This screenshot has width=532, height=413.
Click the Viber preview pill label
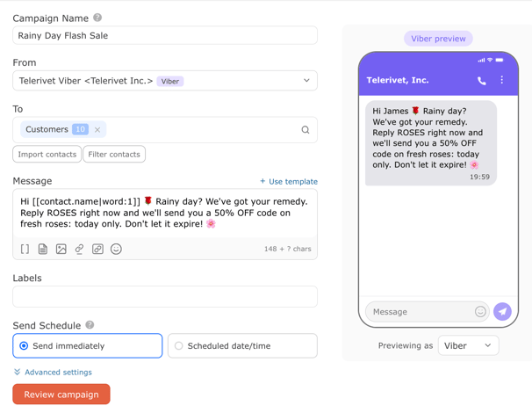tap(438, 39)
